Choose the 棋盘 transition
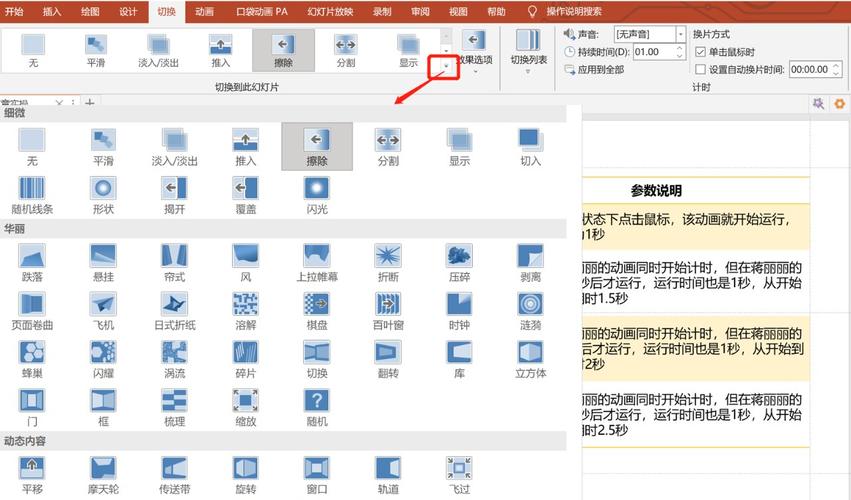851x500 pixels. point(317,311)
